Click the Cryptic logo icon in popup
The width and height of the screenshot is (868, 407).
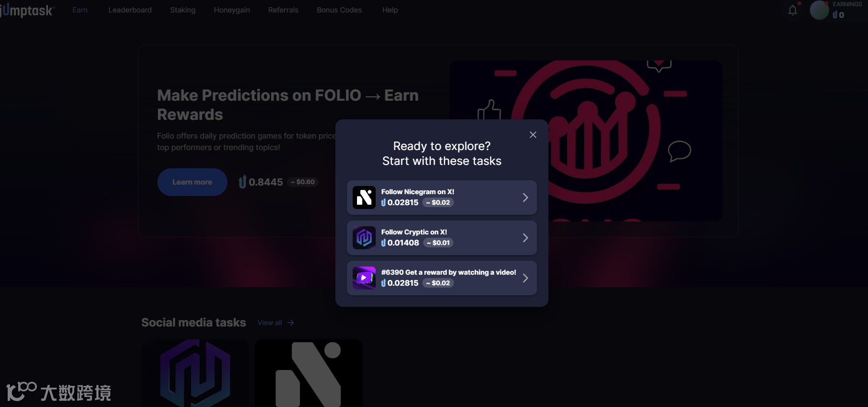click(364, 238)
